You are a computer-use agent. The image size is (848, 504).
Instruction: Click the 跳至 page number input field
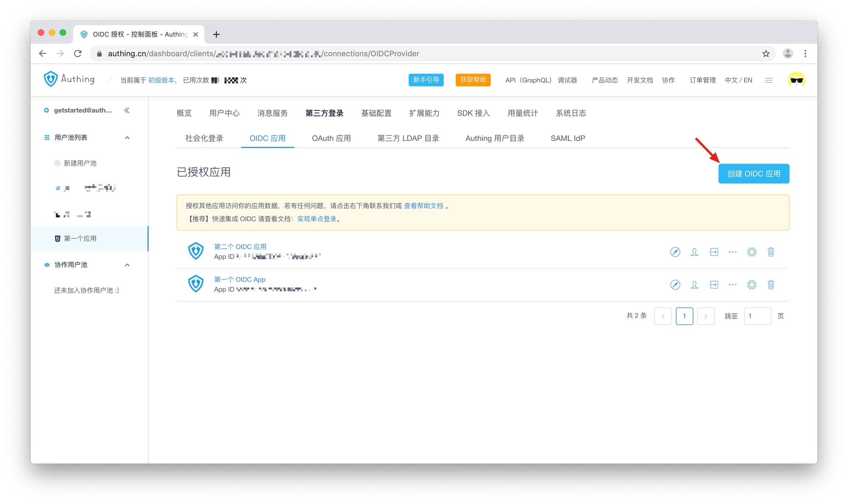click(x=757, y=316)
